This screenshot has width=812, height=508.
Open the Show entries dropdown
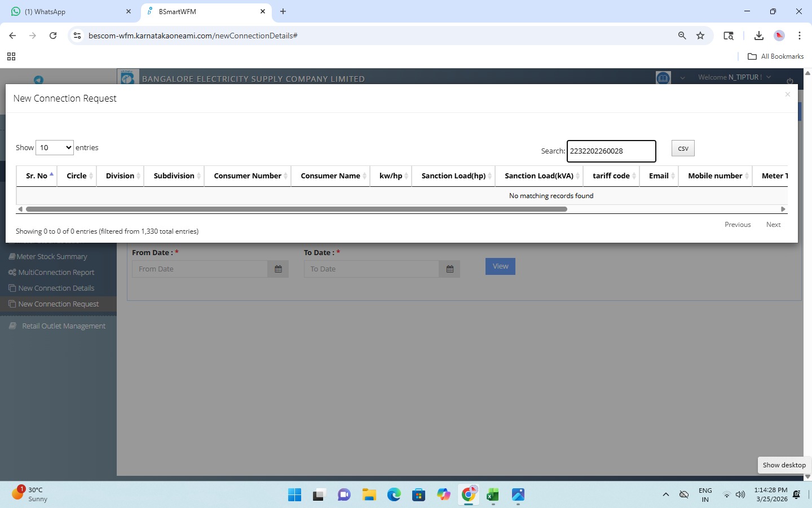tap(55, 148)
